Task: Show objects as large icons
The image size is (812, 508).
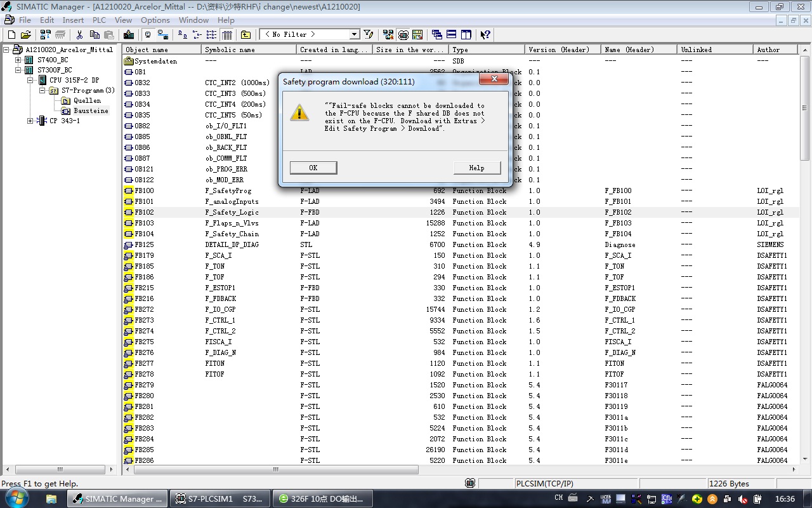Action: tap(183, 34)
